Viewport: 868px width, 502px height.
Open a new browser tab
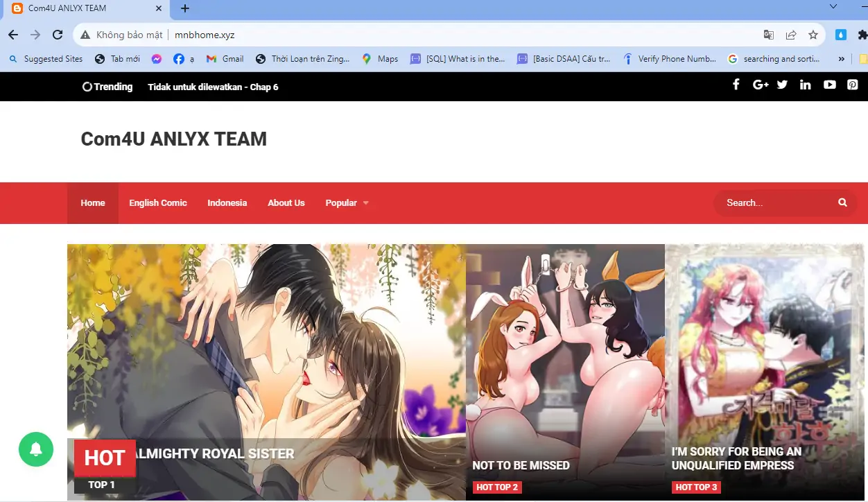pos(185,8)
